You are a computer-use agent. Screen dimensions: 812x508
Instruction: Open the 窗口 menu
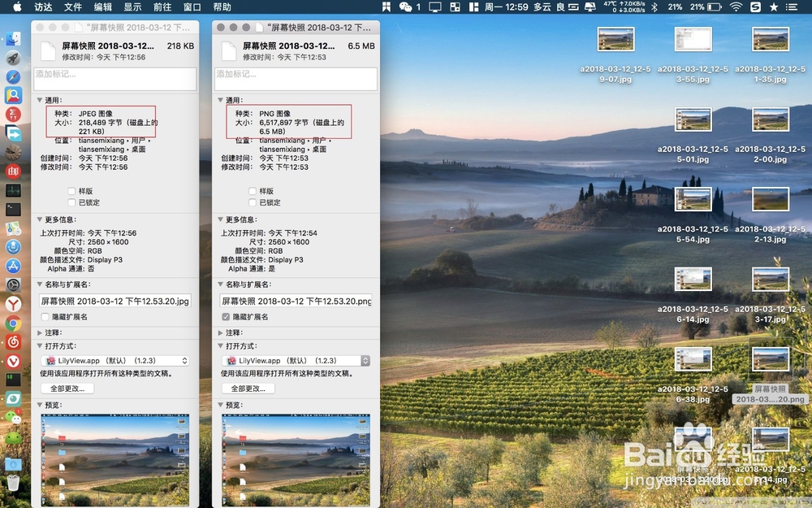(192, 7)
